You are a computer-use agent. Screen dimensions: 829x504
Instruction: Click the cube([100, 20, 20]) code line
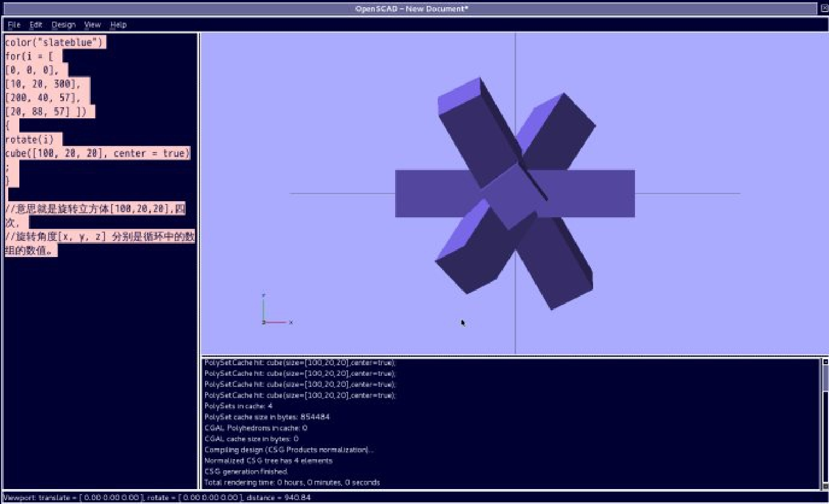(97, 153)
